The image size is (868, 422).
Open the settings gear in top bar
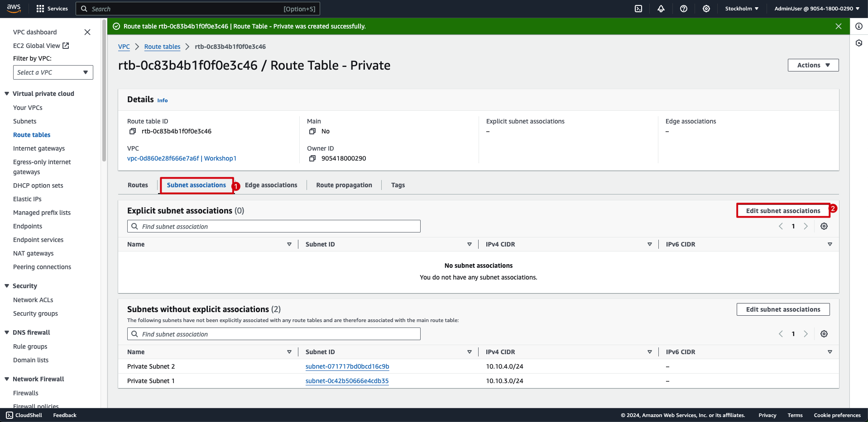click(706, 9)
